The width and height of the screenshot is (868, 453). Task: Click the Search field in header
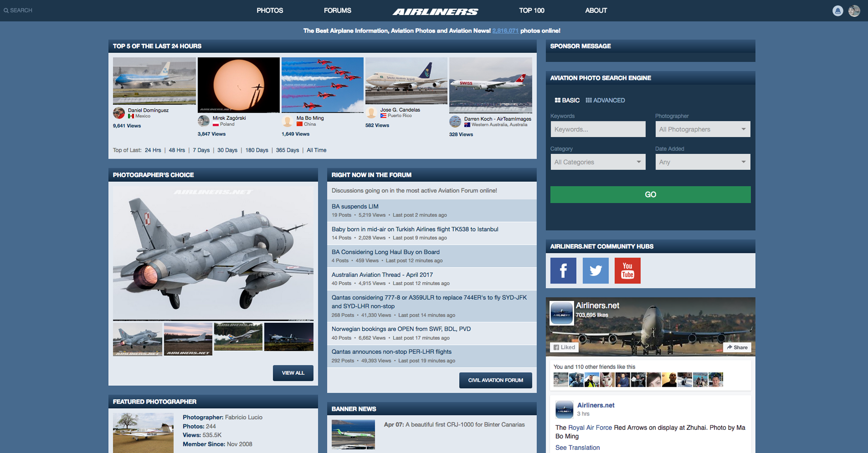point(21,11)
